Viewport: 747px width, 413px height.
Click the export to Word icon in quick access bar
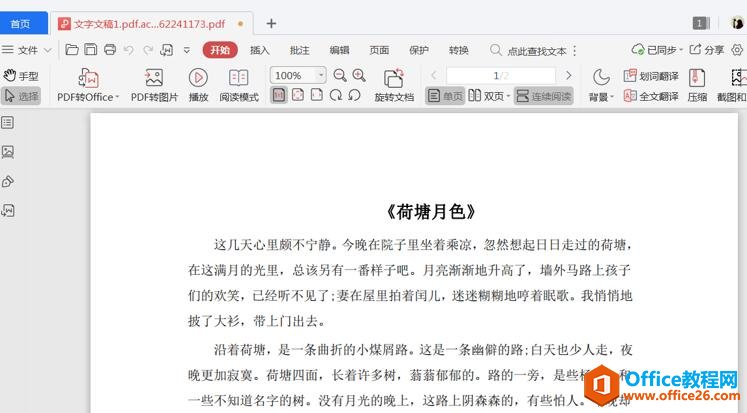click(167, 50)
